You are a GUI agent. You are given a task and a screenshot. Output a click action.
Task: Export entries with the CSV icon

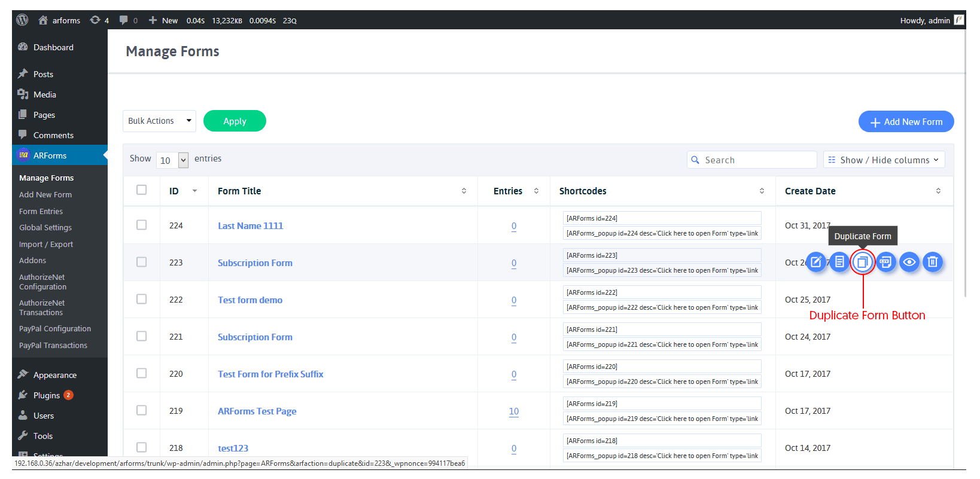tap(885, 262)
